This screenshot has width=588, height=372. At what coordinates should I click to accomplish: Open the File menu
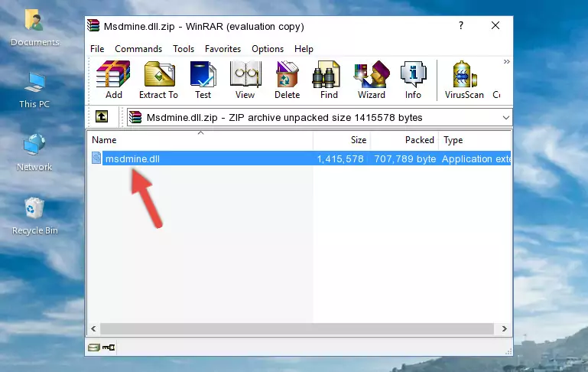coord(97,49)
